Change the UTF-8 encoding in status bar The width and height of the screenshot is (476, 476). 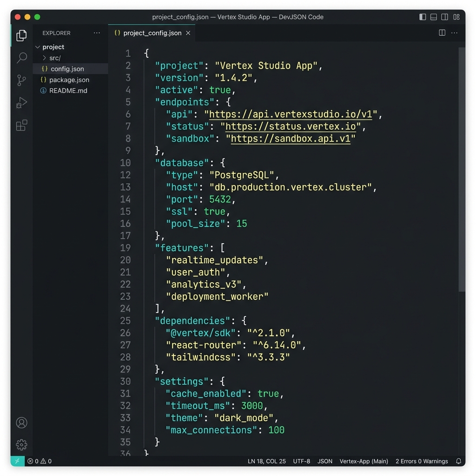(x=301, y=461)
